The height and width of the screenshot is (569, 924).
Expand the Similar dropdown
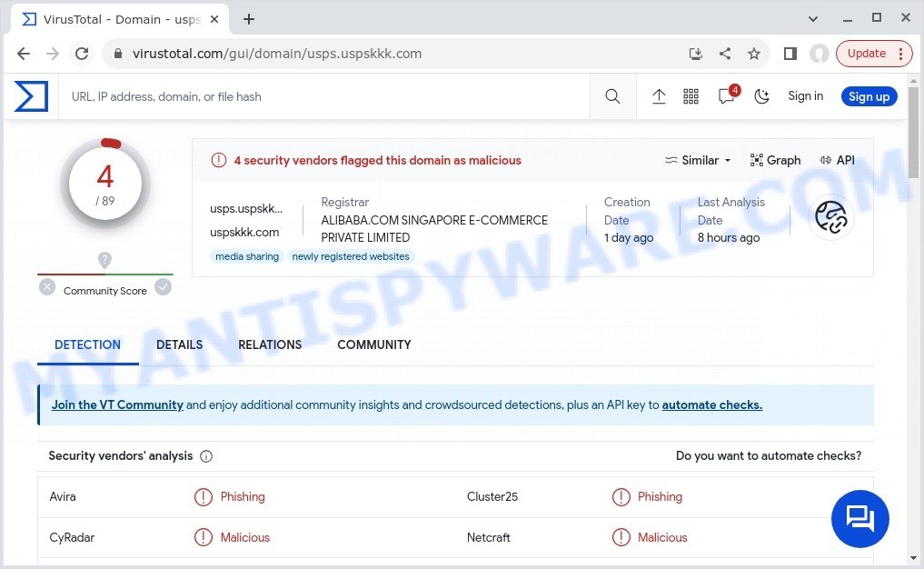click(698, 160)
